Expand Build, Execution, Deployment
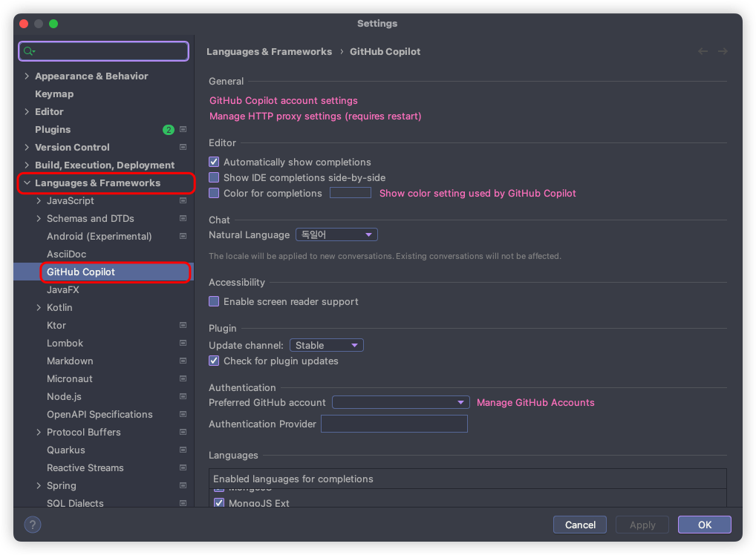This screenshot has width=756, height=555. click(x=27, y=165)
